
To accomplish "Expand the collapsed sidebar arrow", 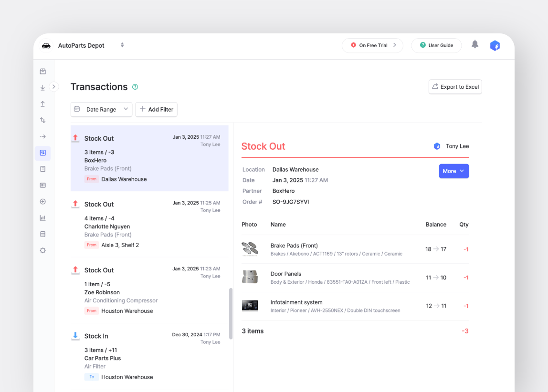I will pos(53,87).
